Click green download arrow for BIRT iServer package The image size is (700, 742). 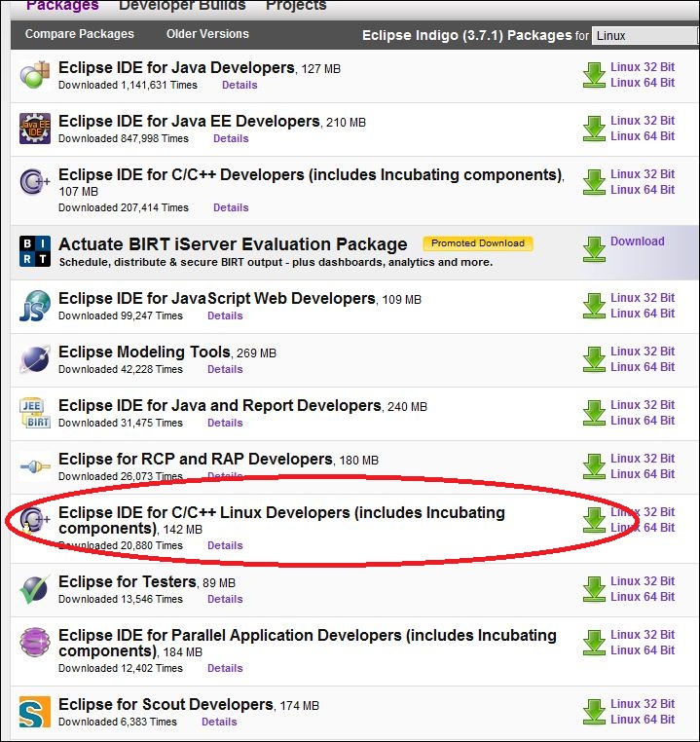click(594, 249)
